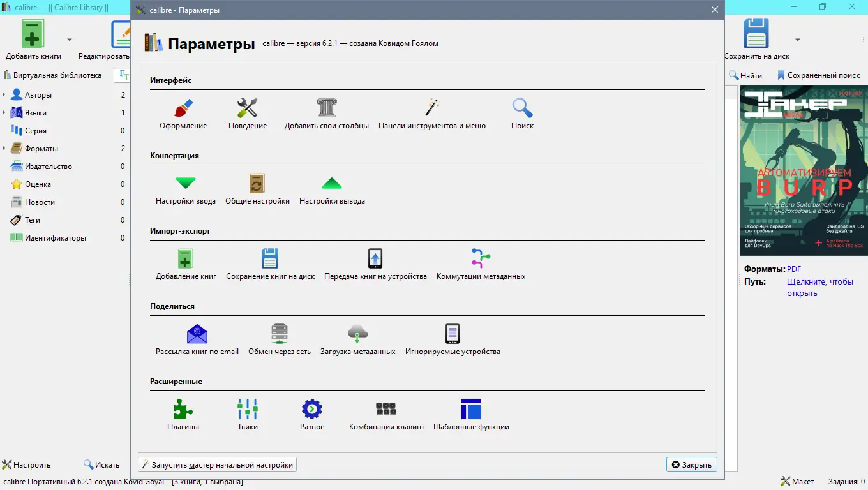Click the Виртуальная библиотека button
868x490 pixels.
[52, 75]
